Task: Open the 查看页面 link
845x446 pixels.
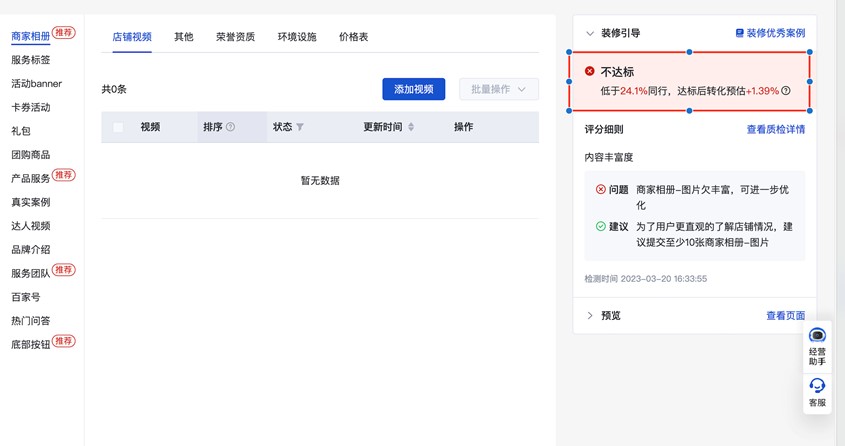Action: (785, 315)
